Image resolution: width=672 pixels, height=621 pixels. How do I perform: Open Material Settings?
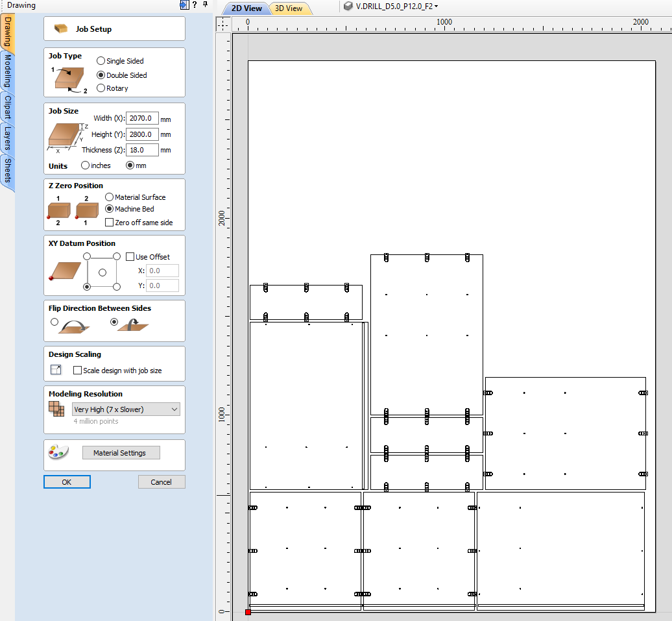pyautogui.click(x=121, y=453)
